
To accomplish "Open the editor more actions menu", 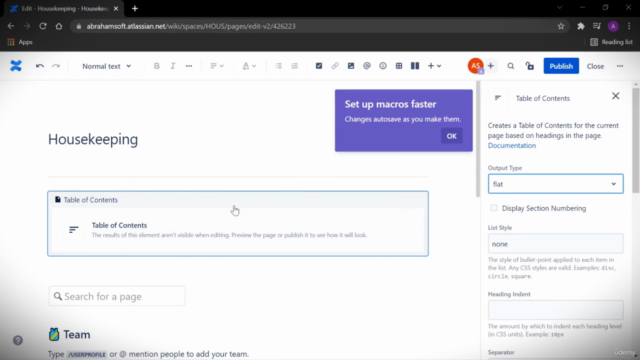I will pyautogui.click(x=620, y=66).
